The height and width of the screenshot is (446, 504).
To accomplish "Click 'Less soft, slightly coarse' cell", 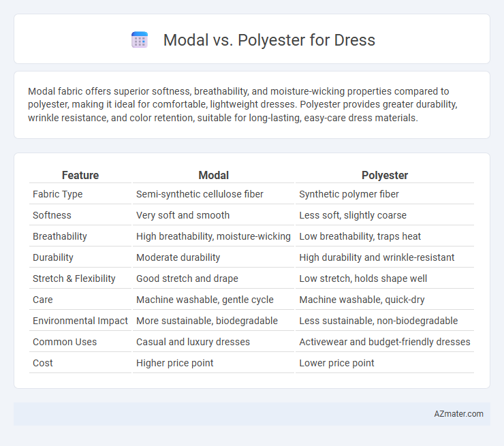I will click(353, 215).
